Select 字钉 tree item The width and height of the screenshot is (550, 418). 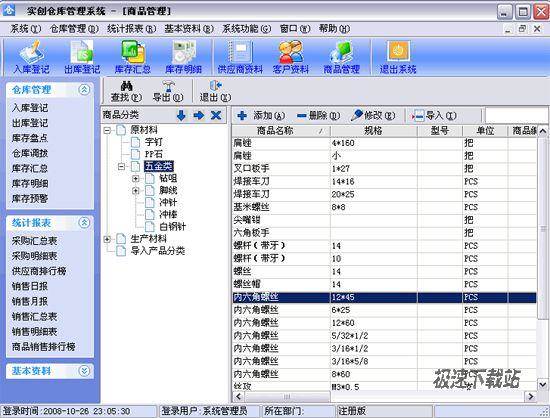tap(154, 142)
